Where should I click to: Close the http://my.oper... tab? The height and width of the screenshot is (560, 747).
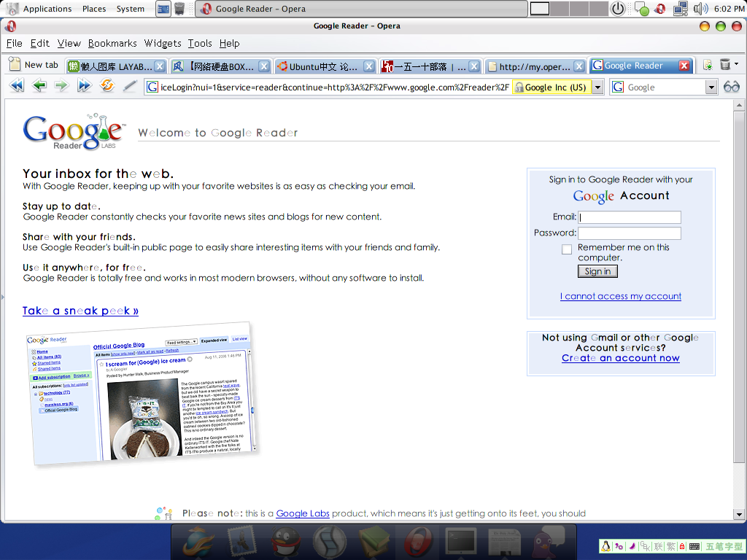pos(578,66)
